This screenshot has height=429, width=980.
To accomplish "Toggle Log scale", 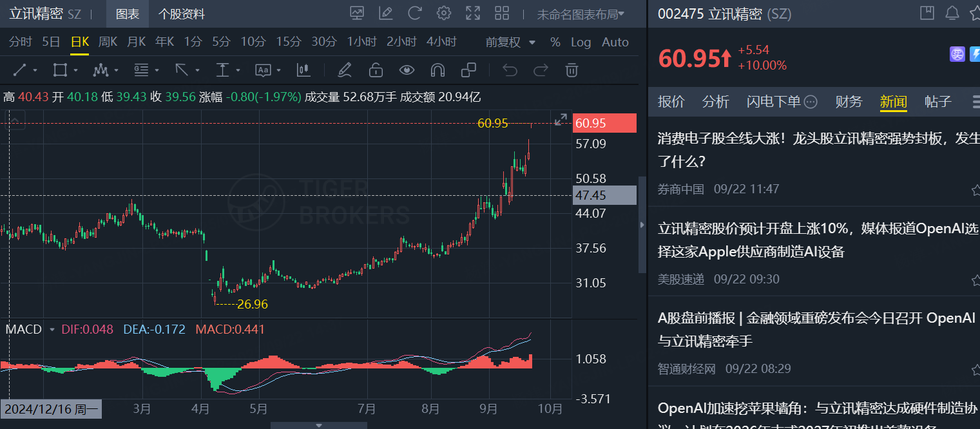I will 581,42.
